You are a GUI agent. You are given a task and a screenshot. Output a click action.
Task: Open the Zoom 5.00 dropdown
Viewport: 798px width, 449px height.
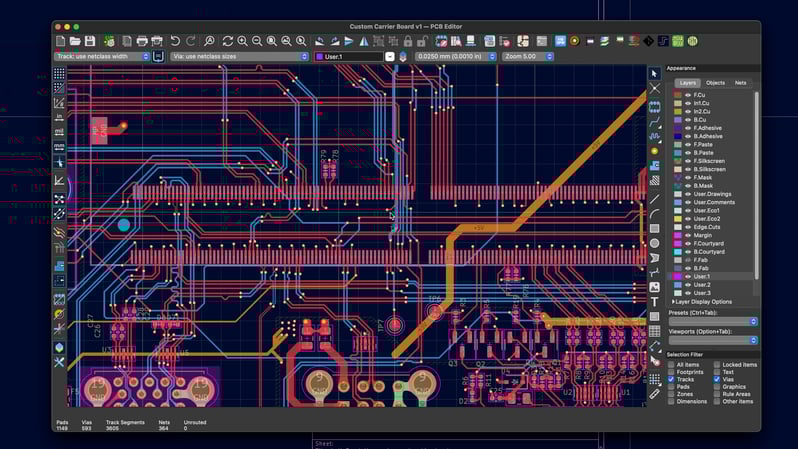click(x=528, y=57)
